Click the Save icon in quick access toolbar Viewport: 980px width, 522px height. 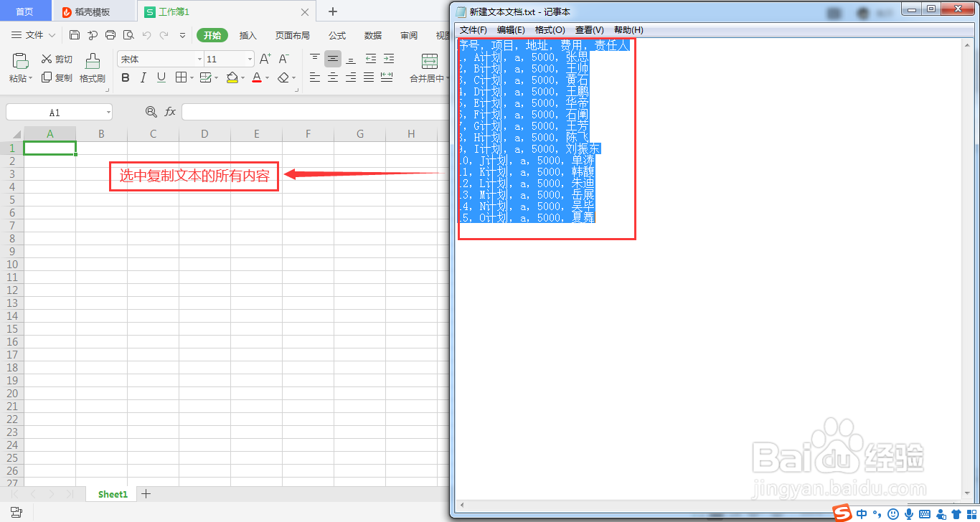pyautogui.click(x=75, y=35)
